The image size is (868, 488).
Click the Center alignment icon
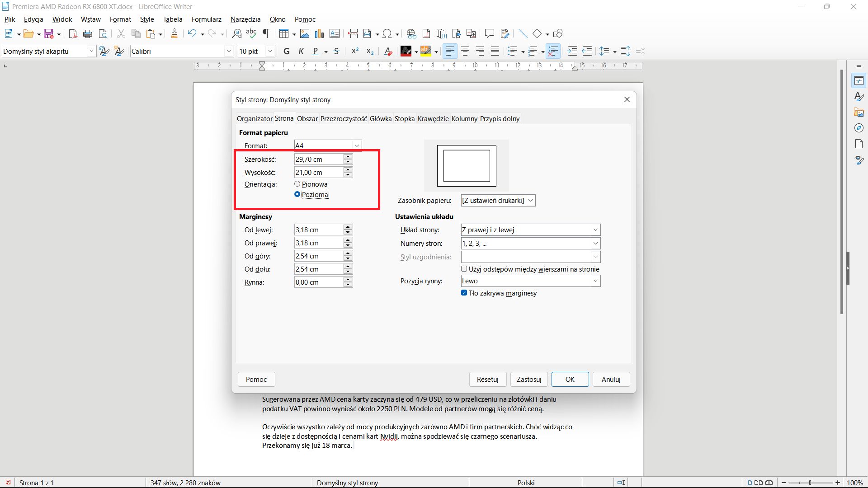point(465,52)
